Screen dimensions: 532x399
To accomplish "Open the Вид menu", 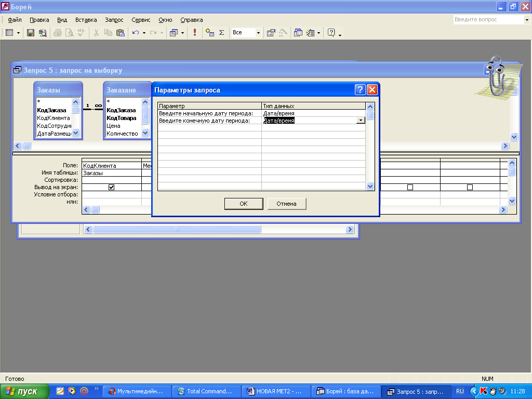I will [62, 20].
